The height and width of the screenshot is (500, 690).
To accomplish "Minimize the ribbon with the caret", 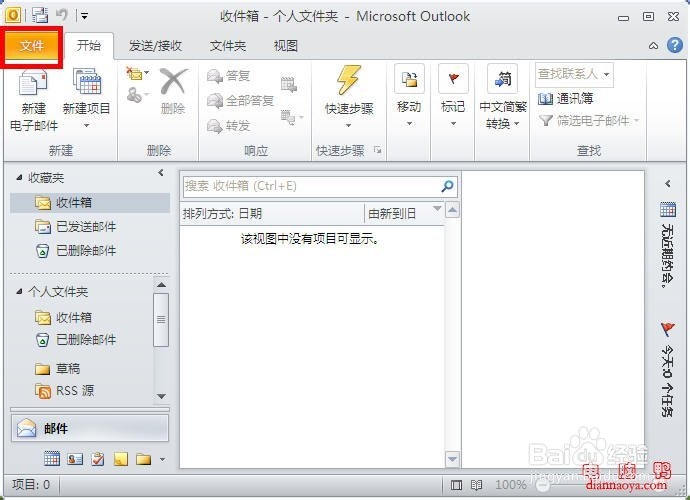I will click(653, 46).
